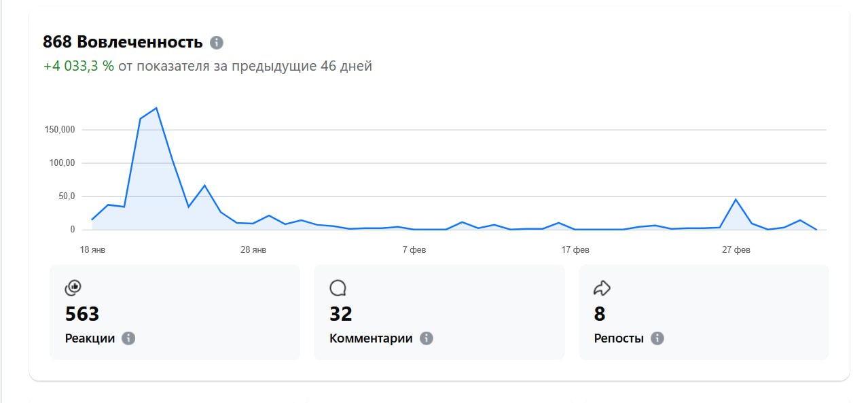The width and height of the screenshot is (868, 403).
Task: Click the Комментарии speech bubble icon
Action: (337, 287)
